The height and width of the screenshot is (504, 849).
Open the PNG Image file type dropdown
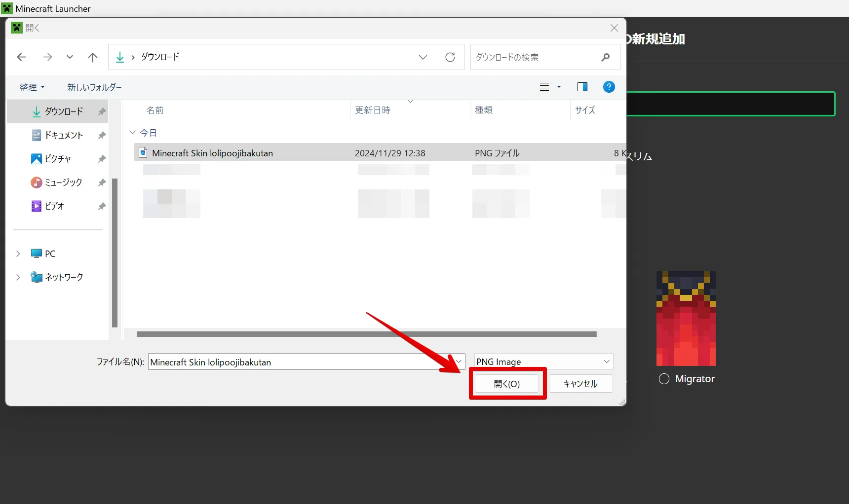point(543,361)
